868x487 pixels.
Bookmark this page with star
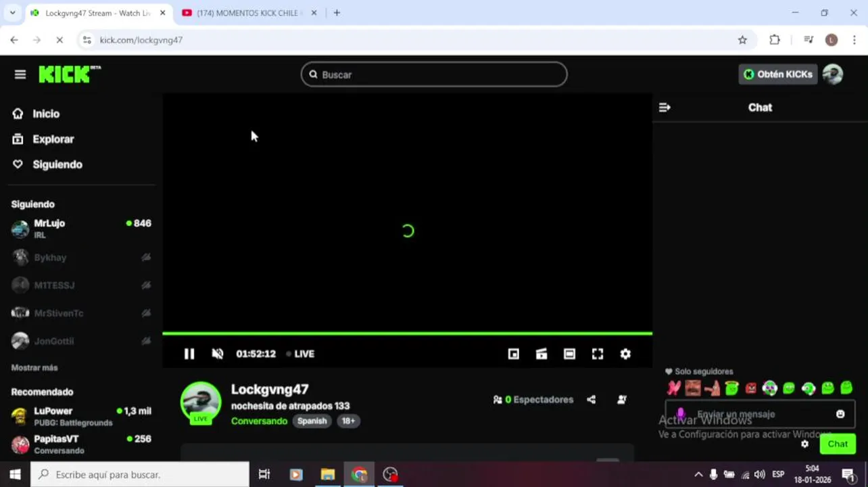[742, 40]
